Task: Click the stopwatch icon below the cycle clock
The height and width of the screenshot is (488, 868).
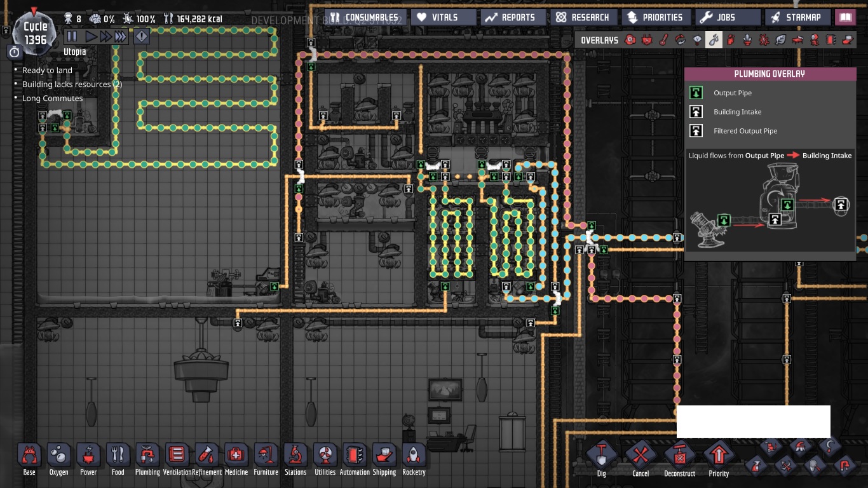Action: pos(15,52)
